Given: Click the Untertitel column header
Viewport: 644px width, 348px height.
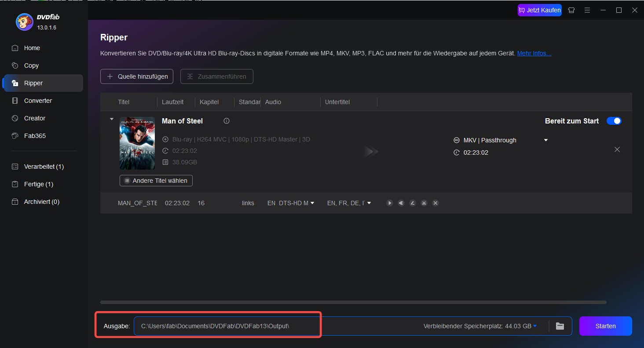Looking at the screenshot, I should [337, 102].
